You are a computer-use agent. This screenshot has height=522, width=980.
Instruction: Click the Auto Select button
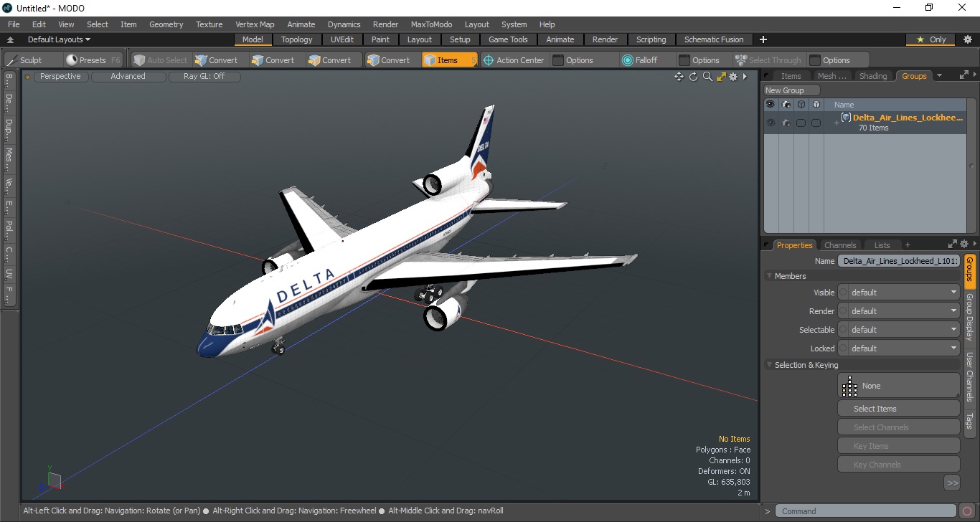click(161, 60)
